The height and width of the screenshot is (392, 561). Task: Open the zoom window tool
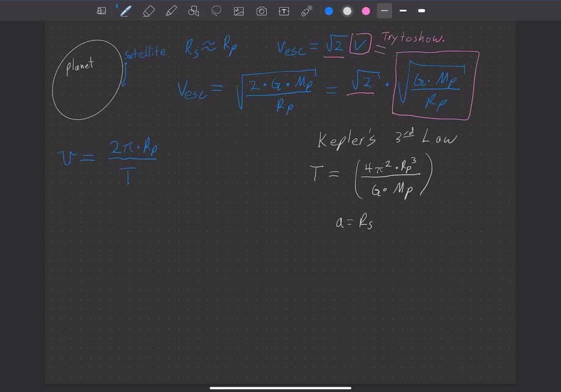pyautogui.click(x=101, y=11)
